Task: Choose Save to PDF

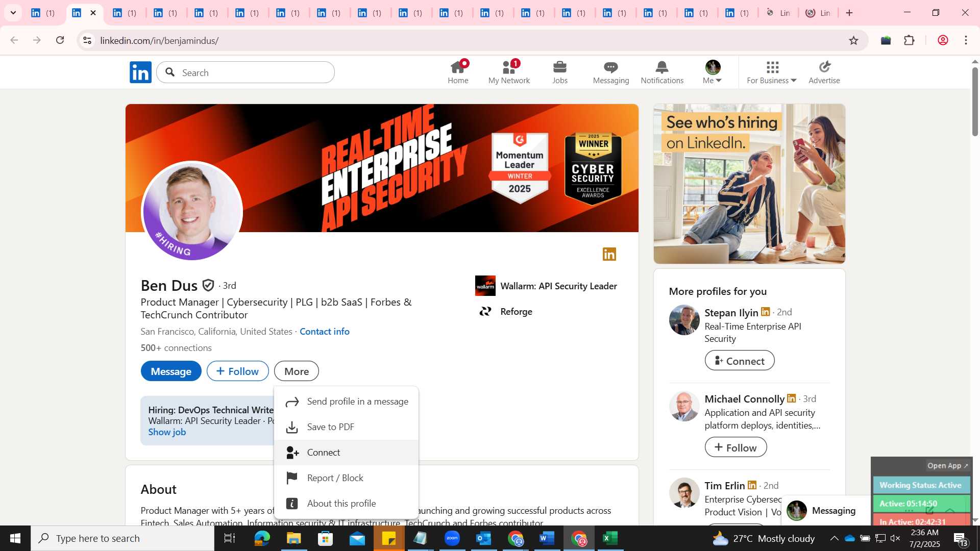Action: coord(347,427)
